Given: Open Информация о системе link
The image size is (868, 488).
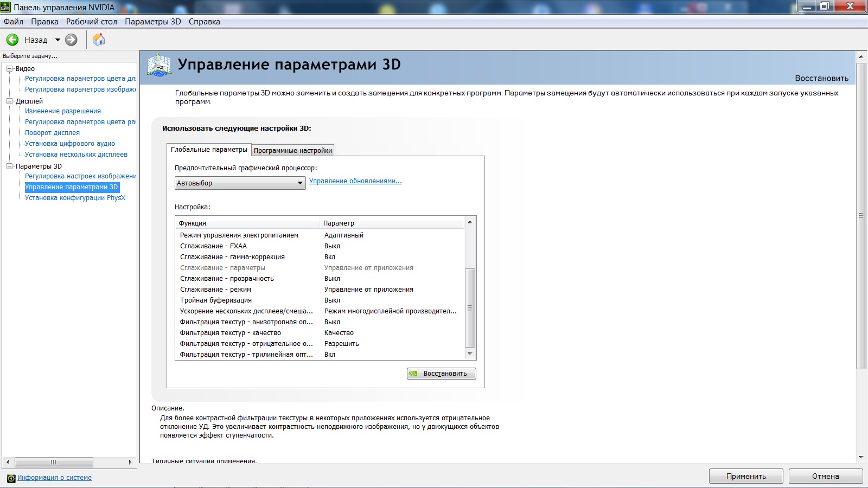Looking at the screenshot, I should [54, 478].
